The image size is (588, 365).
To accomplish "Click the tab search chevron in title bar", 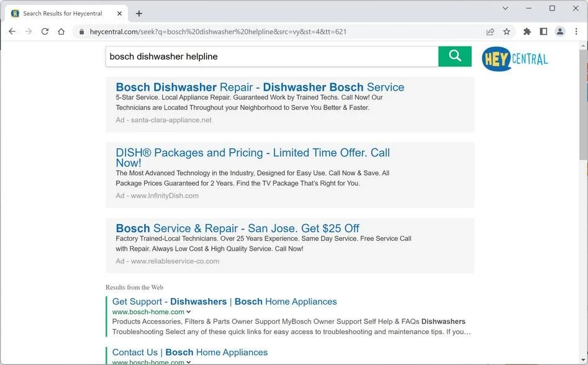I will click(505, 8).
